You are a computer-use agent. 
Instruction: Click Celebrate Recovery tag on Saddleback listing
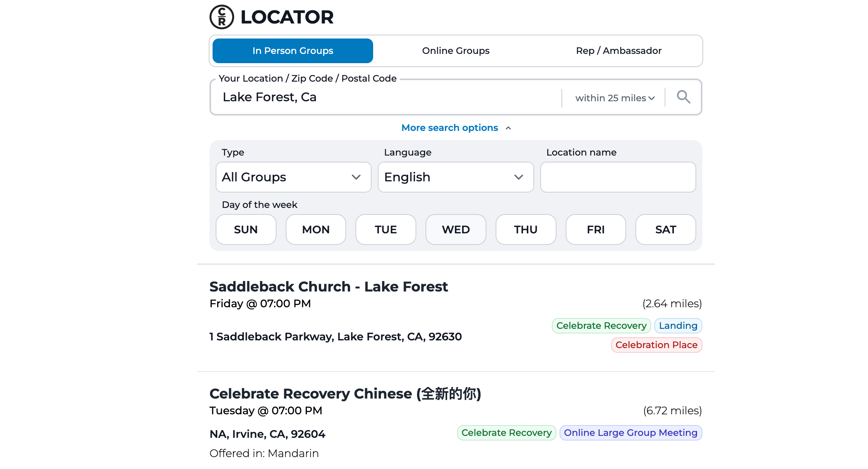[x=601, y=326]
